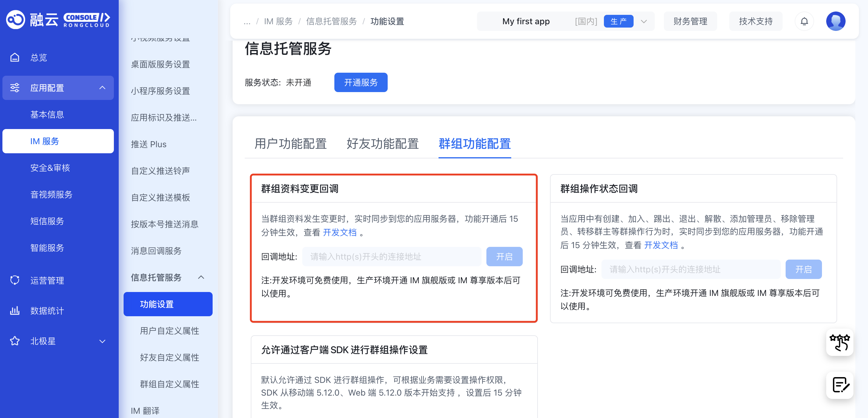The height and width of the screenshot is (418, 868).
Task: Open 用户自定义属性 submenu item
Action: (x=170, y=331)
